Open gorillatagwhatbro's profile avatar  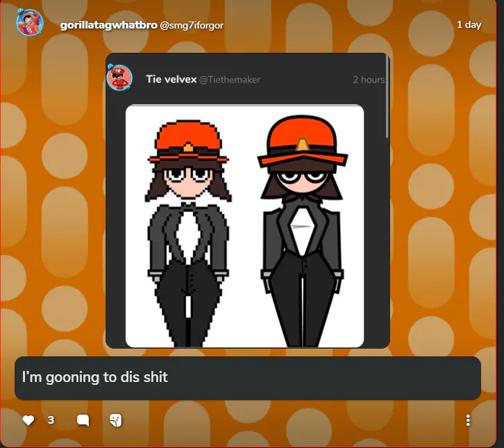[30, 22]
